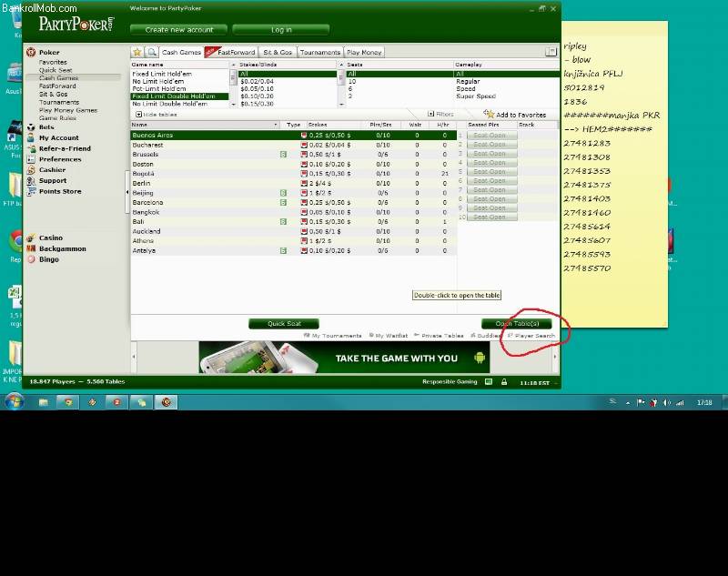
Task: Click the green speed badge in Brussels row
Action: [283, 154]
